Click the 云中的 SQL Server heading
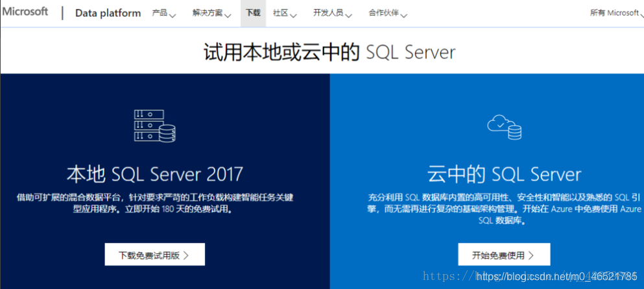The width and height of the screenshot is (644, 289). point(505,174)
